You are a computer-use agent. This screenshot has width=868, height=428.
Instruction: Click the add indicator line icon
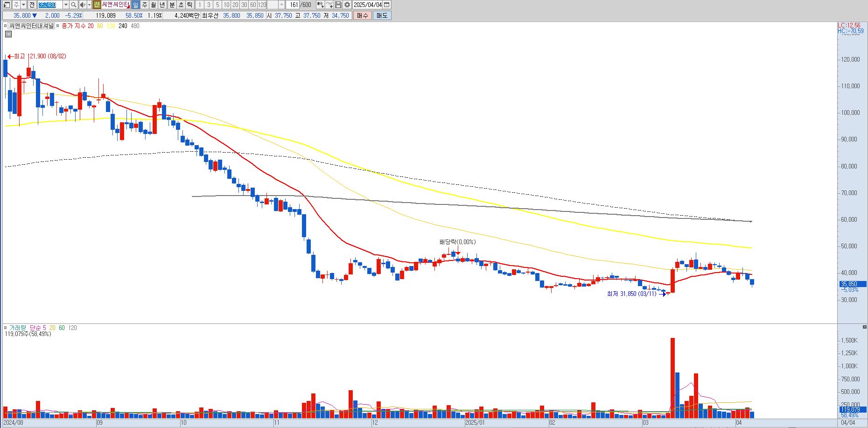coord(329,5)
